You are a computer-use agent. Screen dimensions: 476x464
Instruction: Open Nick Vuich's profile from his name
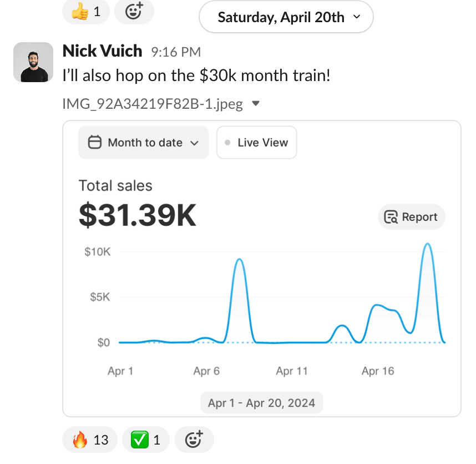103,52
